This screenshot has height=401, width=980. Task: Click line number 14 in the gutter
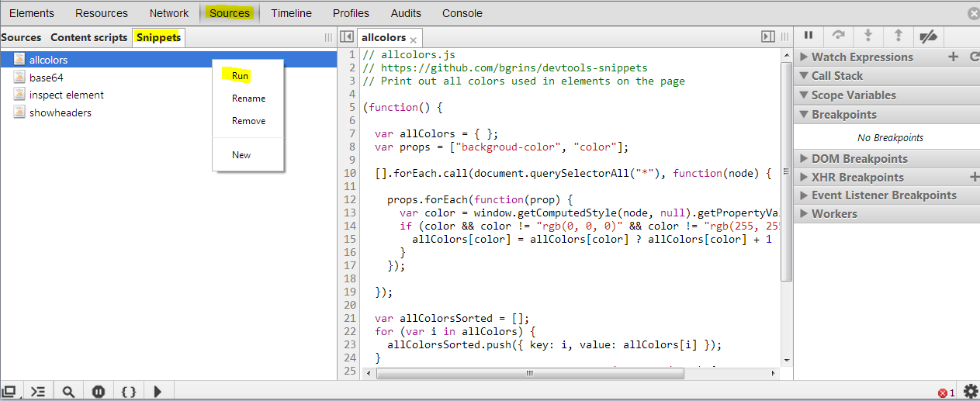coord(349,226)
